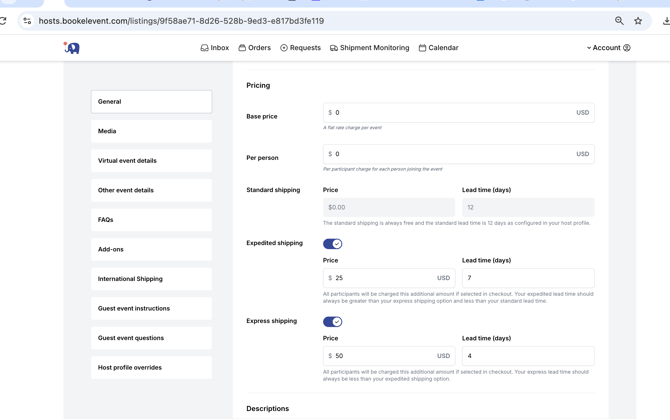Click the Orders box icon

click(x=242, y=48)
